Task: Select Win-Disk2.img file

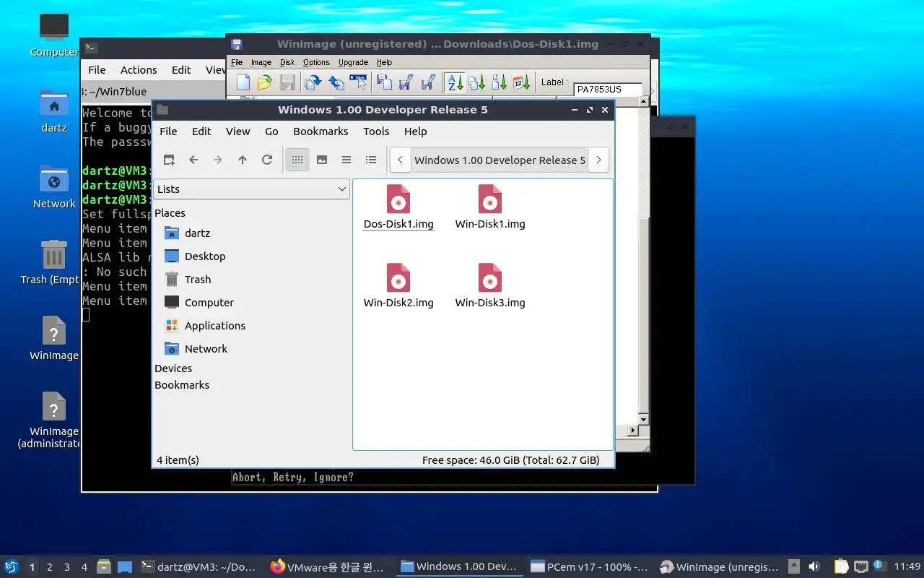Action: click(398, 285)
